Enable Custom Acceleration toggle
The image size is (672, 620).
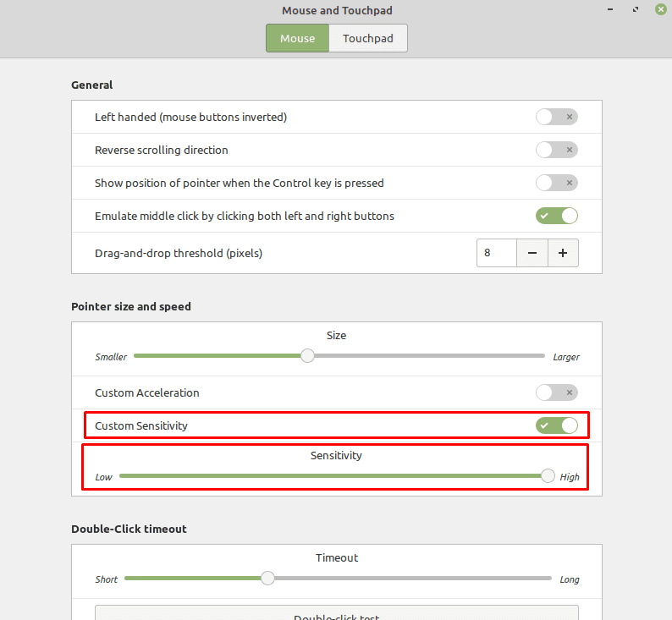(556, 392)
